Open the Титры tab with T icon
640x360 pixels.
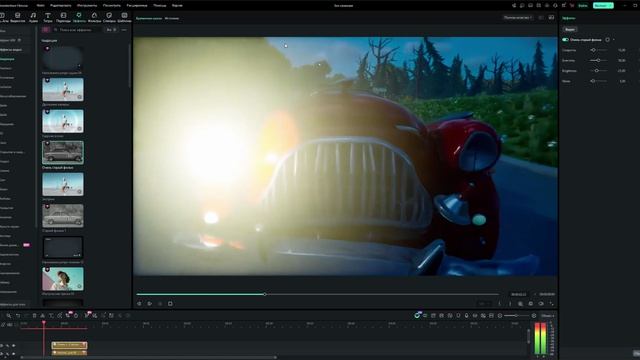[x=48, y=17]
